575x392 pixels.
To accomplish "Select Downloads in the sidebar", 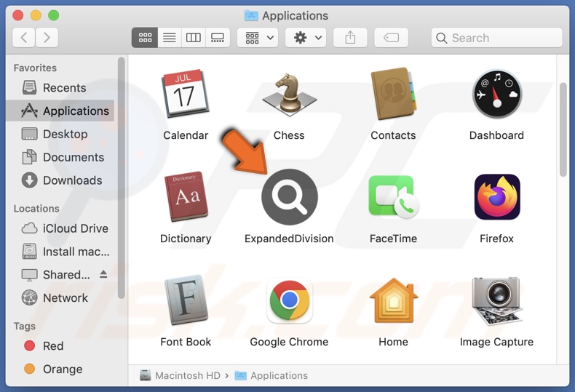I will [x=72, y=180].
